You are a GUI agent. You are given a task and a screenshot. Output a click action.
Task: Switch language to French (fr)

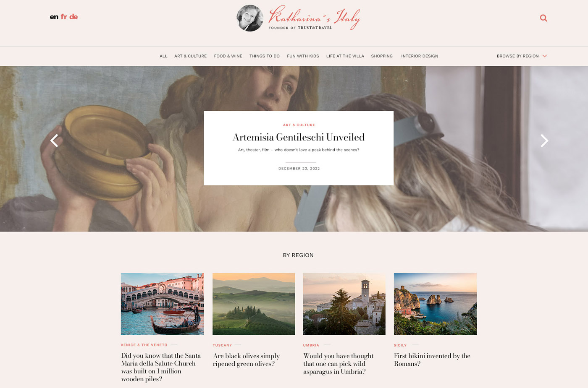64,17
